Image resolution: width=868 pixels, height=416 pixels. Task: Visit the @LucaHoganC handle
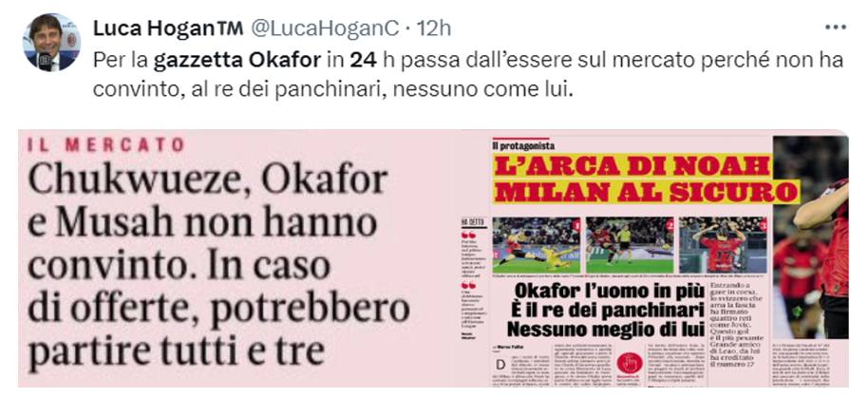pos(325,28)
